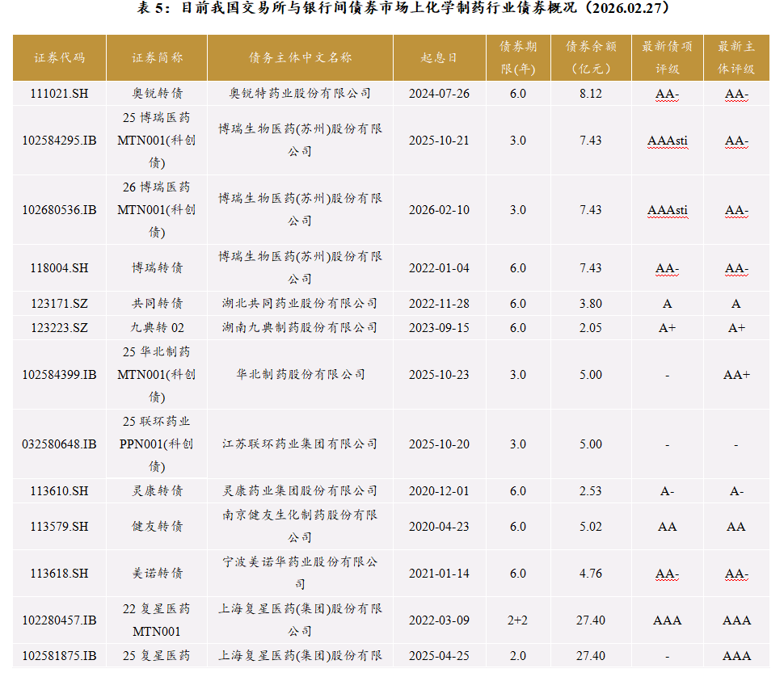Image resolution: width=784 pixels, height=677 pixels.
Task: Click the 共同转债 bond name cell
Action: point(157,304)
